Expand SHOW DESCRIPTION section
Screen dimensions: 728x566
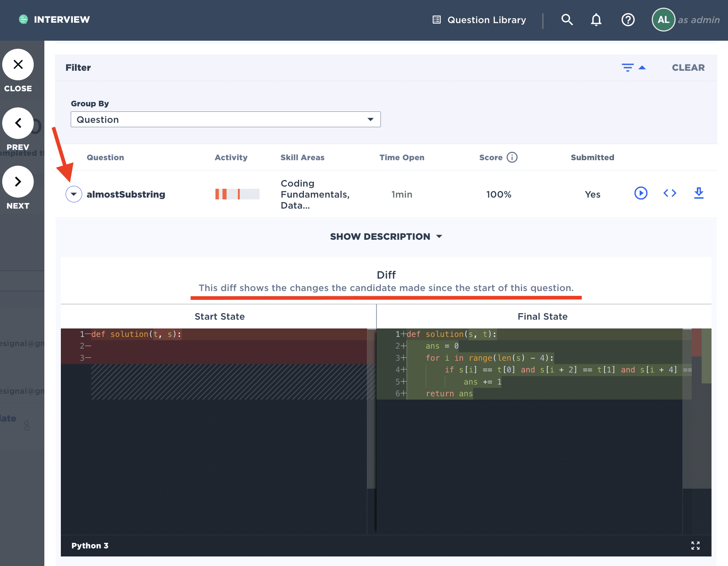[386, 236]
